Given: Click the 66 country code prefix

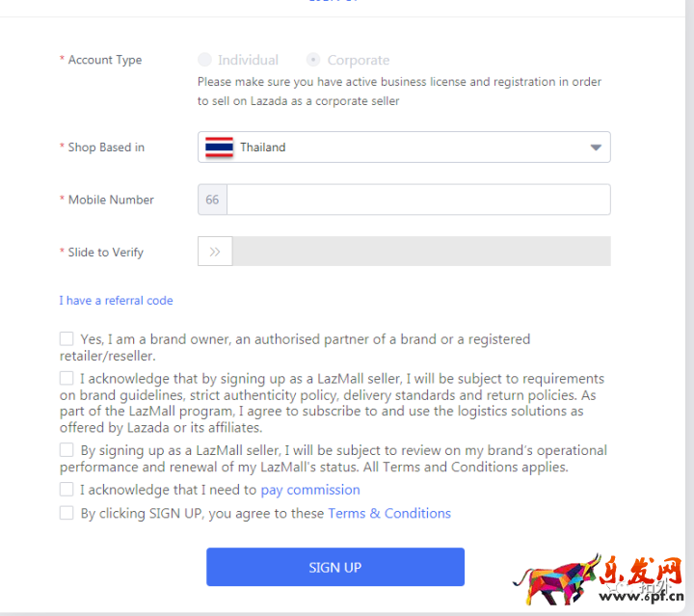Looking at the screenshot, I should (212, 200).
